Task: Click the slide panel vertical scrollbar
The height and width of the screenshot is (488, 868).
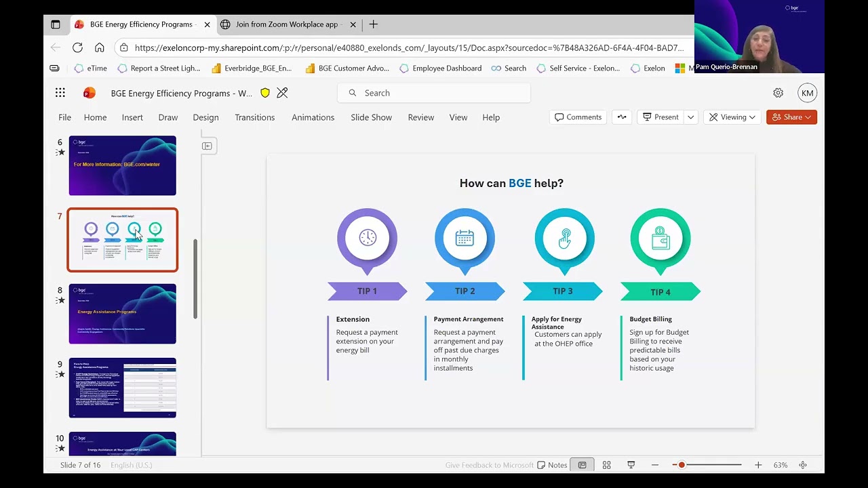Action: point(195,279)
